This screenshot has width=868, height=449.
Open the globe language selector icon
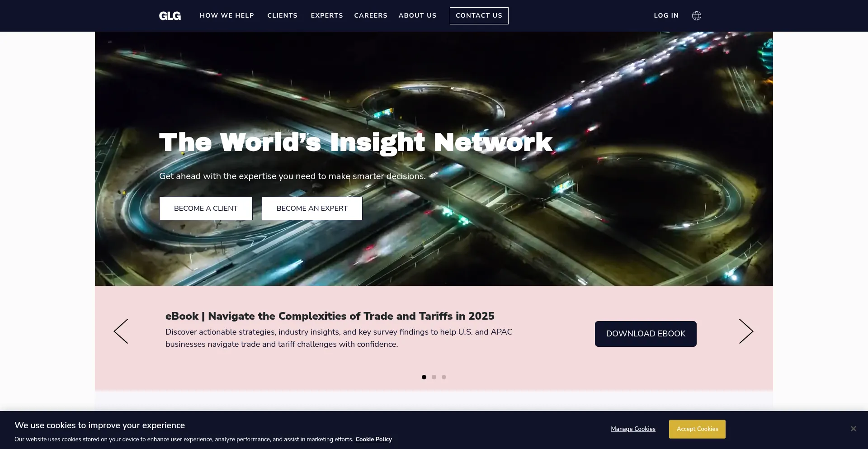696,16
